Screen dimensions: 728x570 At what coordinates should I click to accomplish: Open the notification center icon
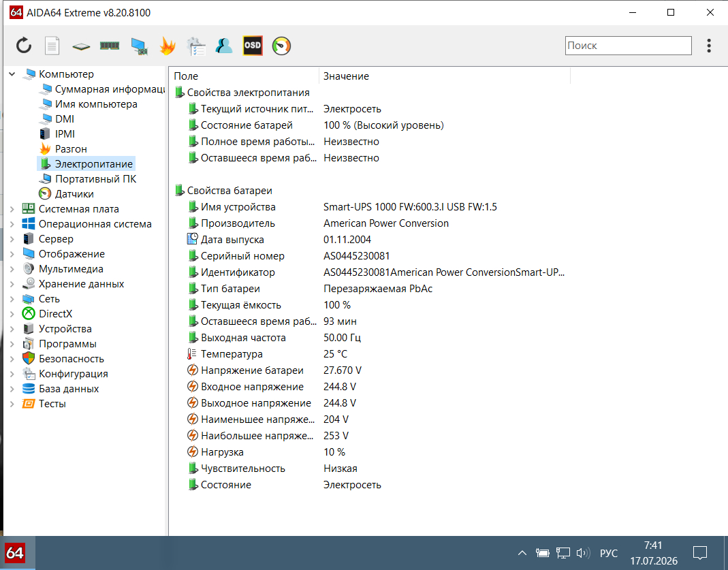(699, 553)
